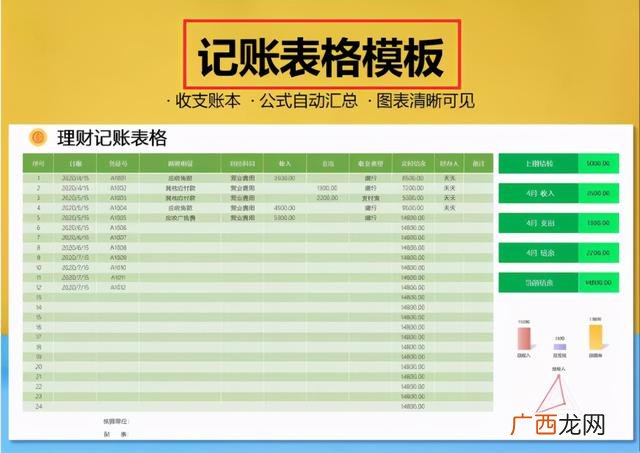Viewport: 640px width, 453px height.
Task: Select voucher cell A1012
Action: (x=118, y=287)
